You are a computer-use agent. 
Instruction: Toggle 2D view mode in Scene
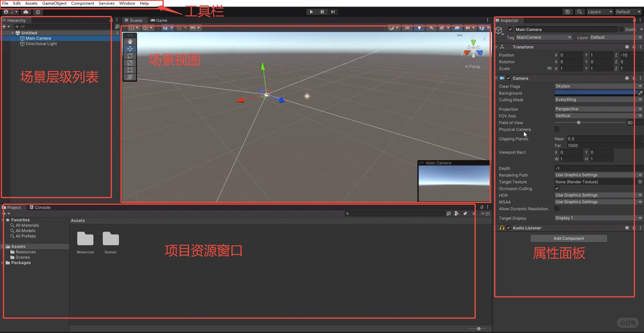tap(407, 28)
